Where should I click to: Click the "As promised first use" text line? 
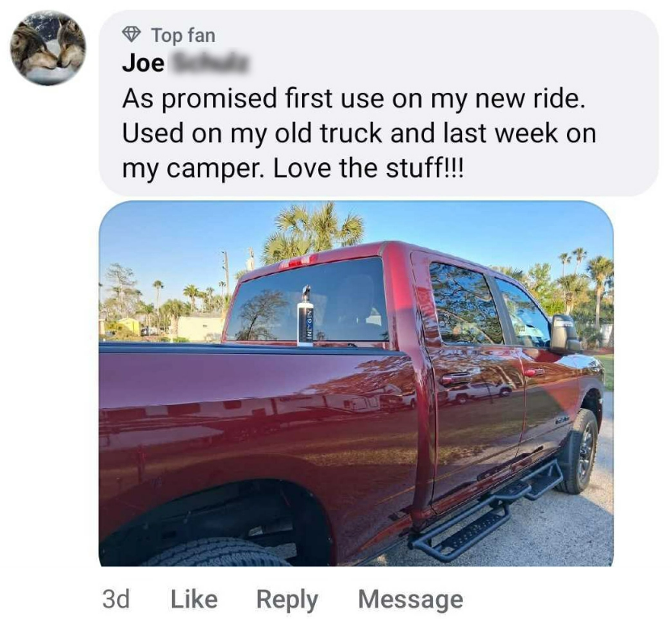pyautogui.click(x=354, y=99)
